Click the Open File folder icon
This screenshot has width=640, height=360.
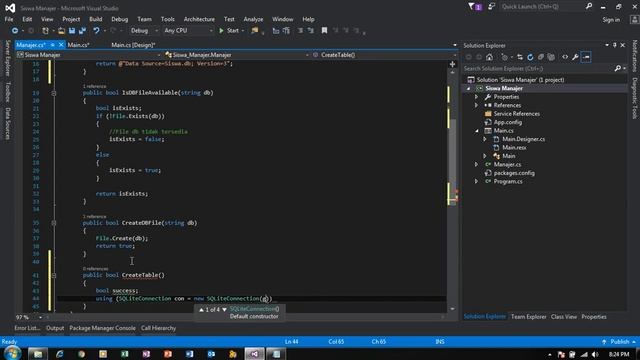pos(61,31)
